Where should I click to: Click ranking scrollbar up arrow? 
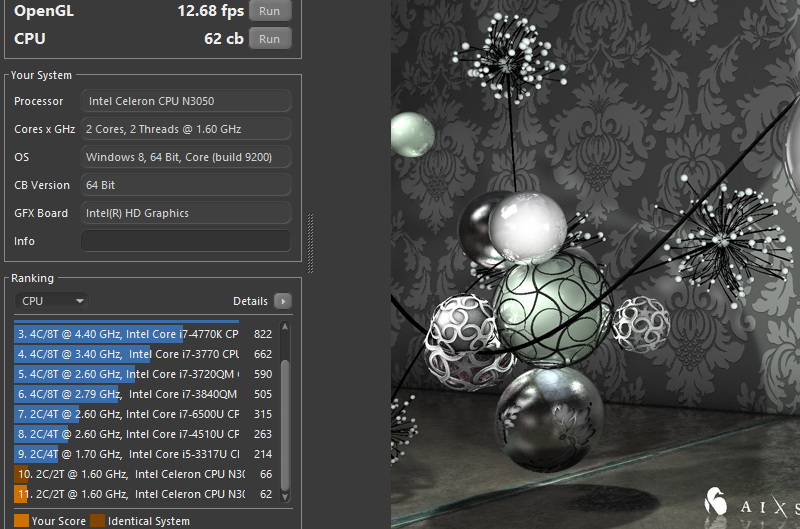coord(285,327)
